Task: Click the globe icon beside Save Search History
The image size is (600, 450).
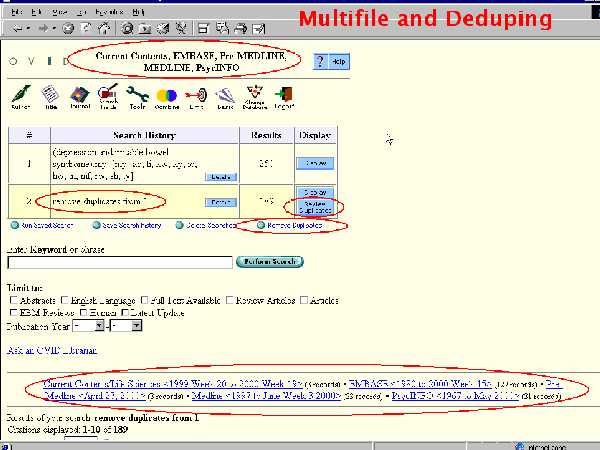Action: (x=96, y=225)
